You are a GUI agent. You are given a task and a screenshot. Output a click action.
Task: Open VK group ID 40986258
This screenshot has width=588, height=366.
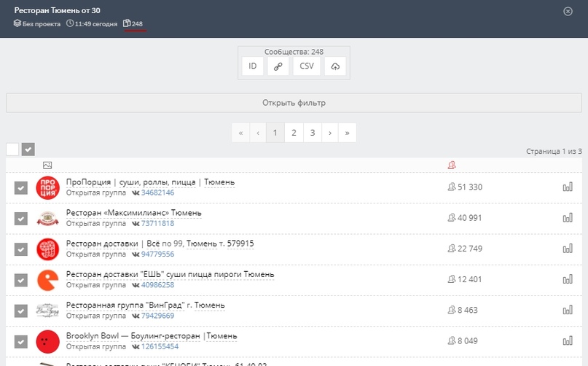coord(157,285)
